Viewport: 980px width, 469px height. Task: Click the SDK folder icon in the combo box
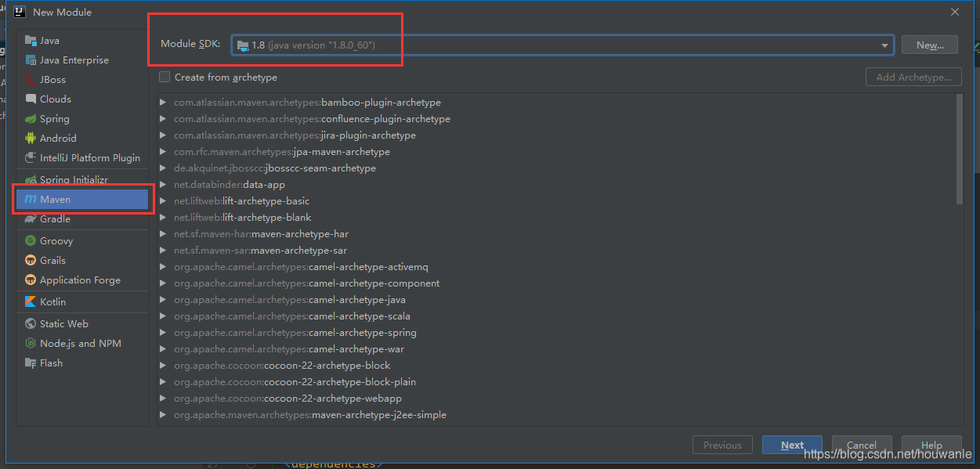click(x=243, y=45)
